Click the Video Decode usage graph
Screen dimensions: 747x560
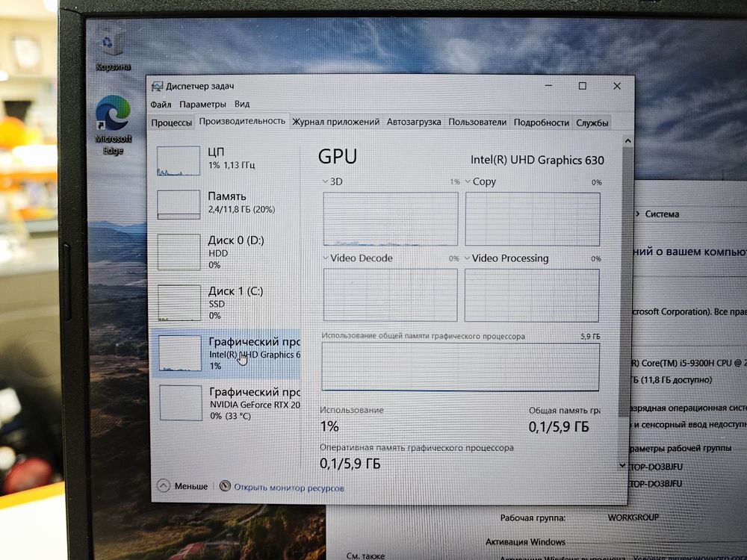point(390,295)
